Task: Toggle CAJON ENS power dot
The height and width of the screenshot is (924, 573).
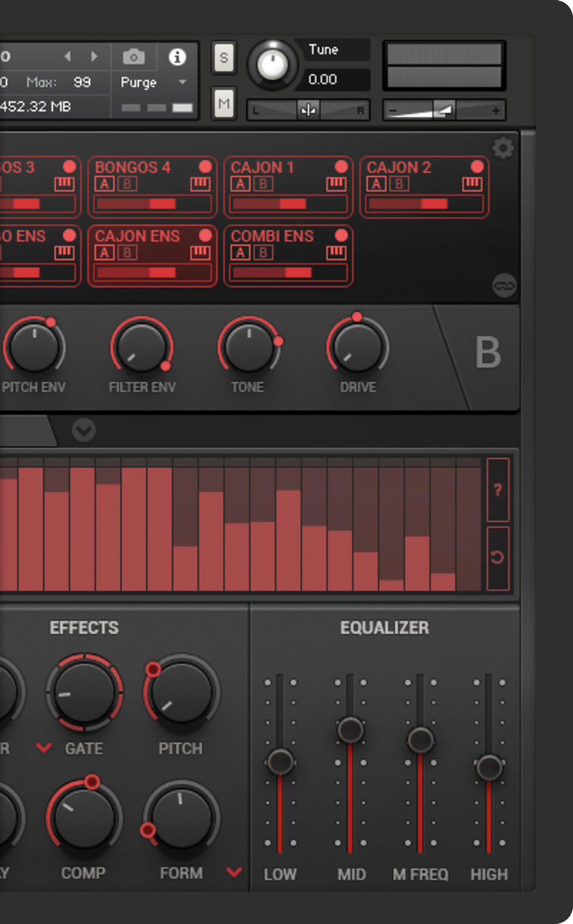Action: (205, 235)
